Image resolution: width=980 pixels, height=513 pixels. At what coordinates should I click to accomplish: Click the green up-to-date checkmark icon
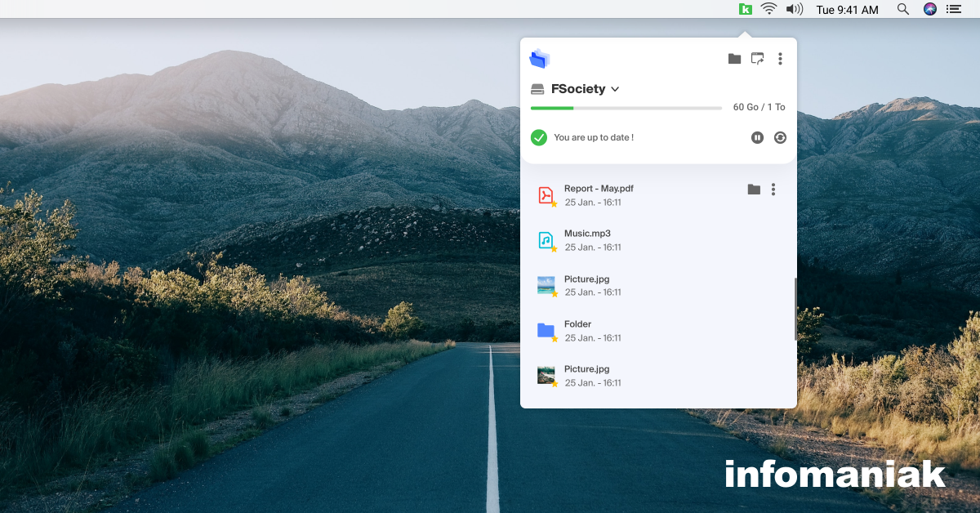539,137
